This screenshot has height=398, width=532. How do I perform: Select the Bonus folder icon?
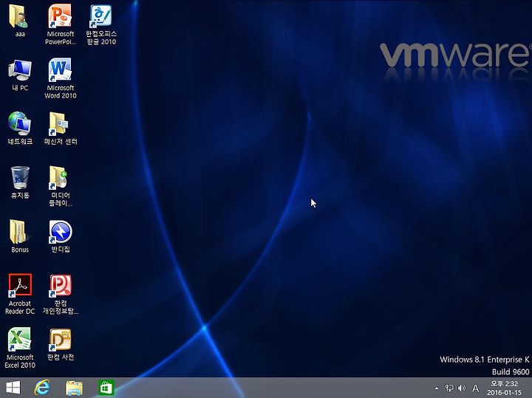20,236
